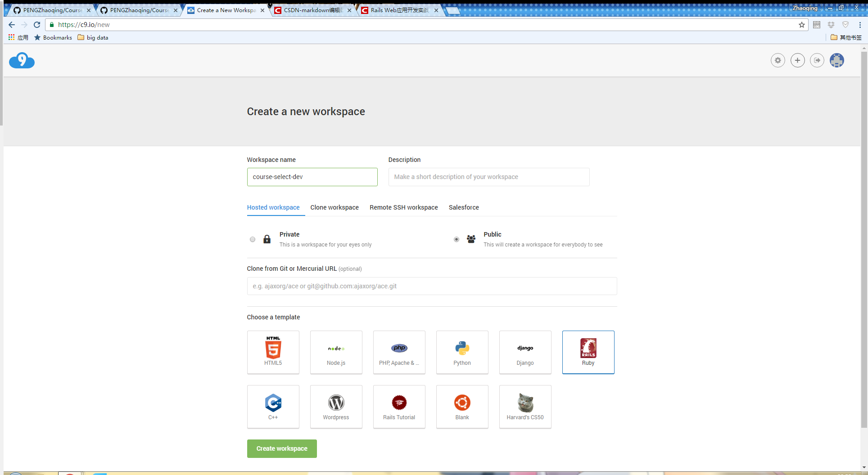Bookmark this page with star icon
The image size is (868, 475).
(x=802, y=25)
